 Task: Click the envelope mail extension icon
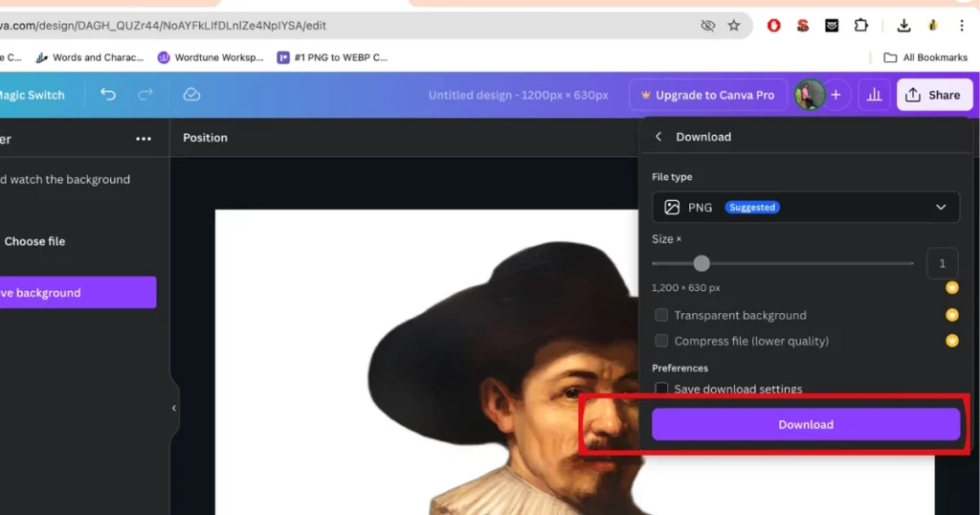[832, 26]
